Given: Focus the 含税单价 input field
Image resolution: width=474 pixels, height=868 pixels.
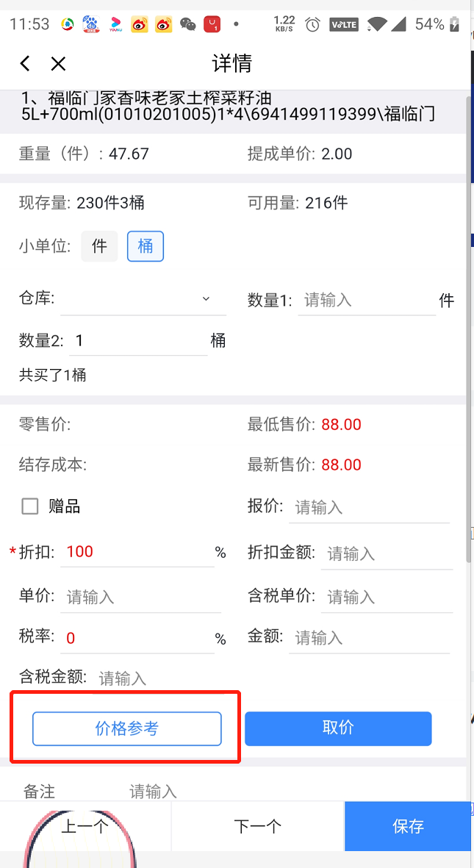Looking at the screenshot, I should pyautogui.click(x=387, y=597).
